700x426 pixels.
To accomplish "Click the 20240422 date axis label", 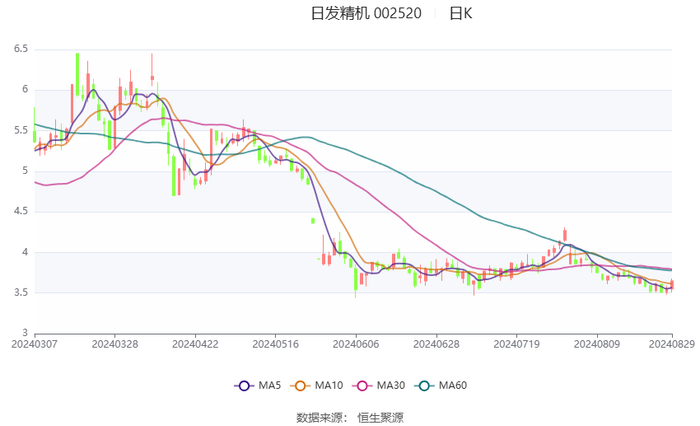I will [195, 344].
